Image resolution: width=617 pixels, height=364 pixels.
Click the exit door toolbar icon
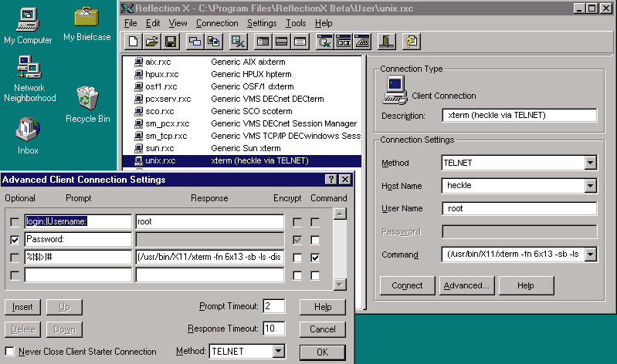(x=386, y=41)
